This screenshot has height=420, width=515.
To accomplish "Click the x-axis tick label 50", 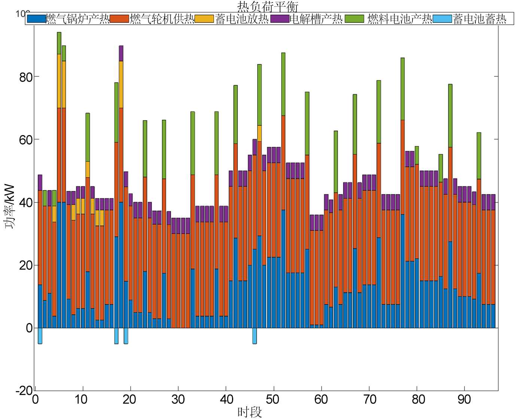I will tap(273, 399).
